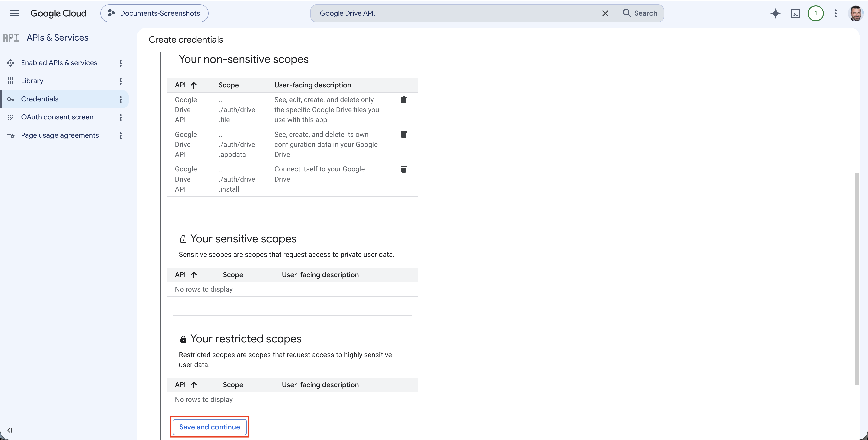Open more options for Credentials
The image size is (868, 440).
pyautogui.click(x=120, y=99)
